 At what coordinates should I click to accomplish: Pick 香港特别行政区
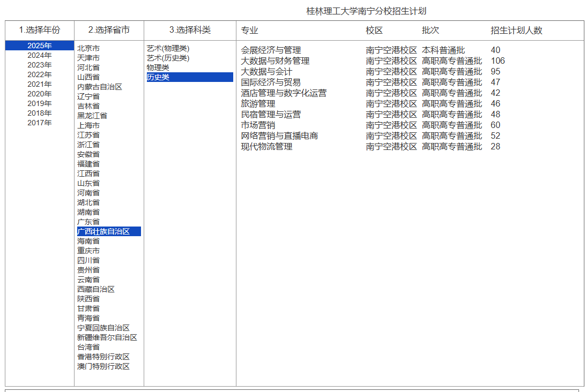point(103,357)
